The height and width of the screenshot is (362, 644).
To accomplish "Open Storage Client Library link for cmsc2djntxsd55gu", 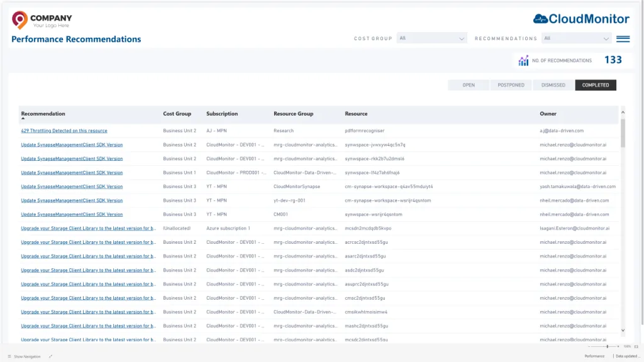I will pyautogui.click(x=88, y=298).
